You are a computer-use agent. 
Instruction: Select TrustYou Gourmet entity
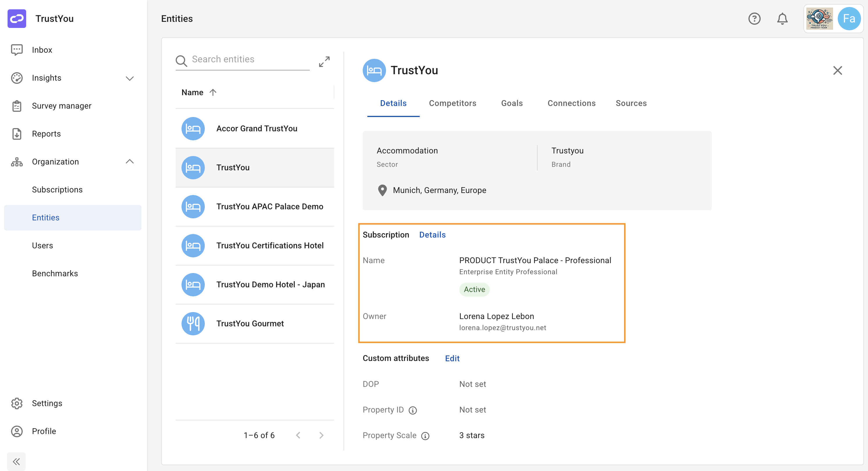[x=255, y=324]
